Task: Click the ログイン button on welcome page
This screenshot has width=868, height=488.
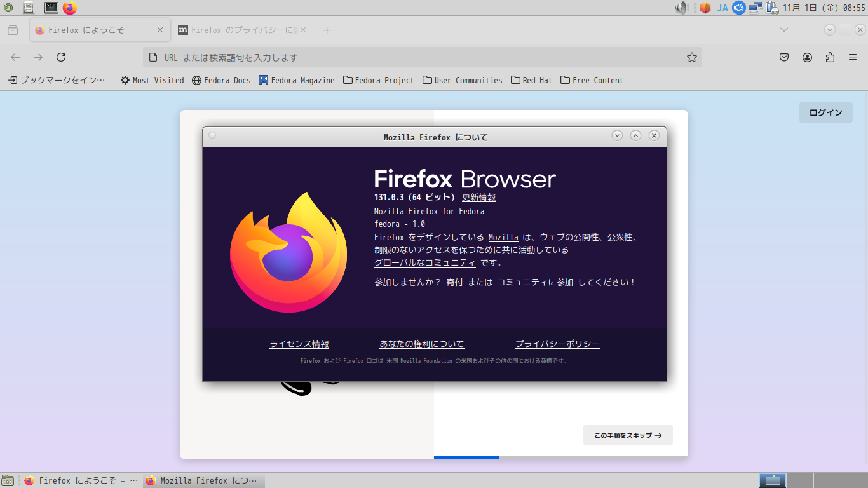Action: pyautogui.click(x=826, y=112)
